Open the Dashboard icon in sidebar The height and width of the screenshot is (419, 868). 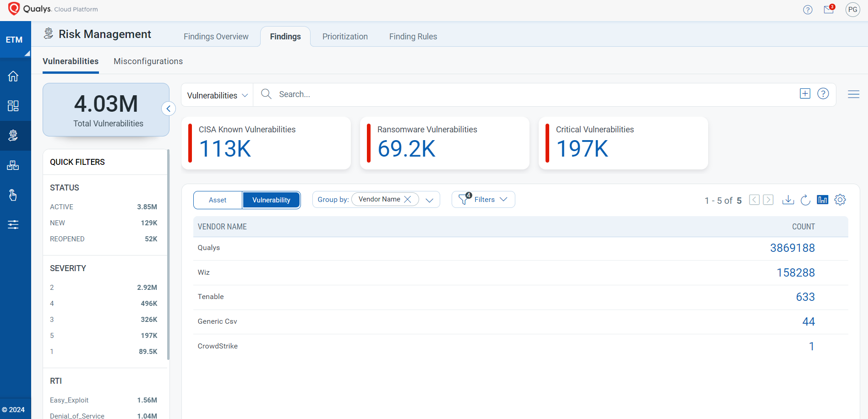click(x=13, y=106)
